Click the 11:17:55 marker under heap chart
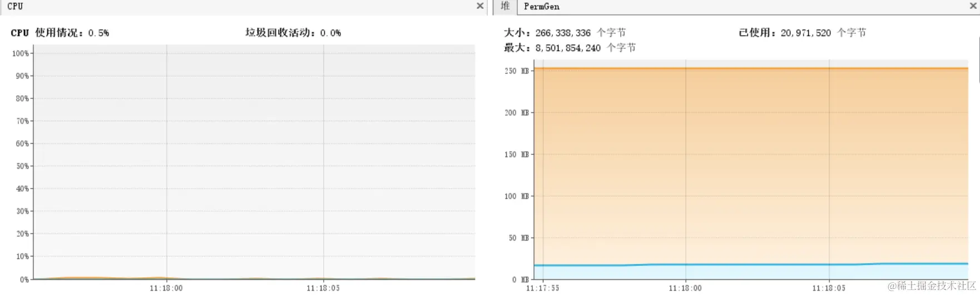980x295 pixels. pos(542,288)
